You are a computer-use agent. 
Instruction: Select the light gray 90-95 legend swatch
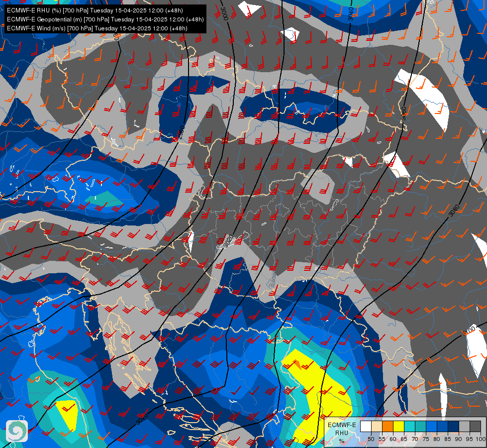pyautogui.click(x=464, y=427)
